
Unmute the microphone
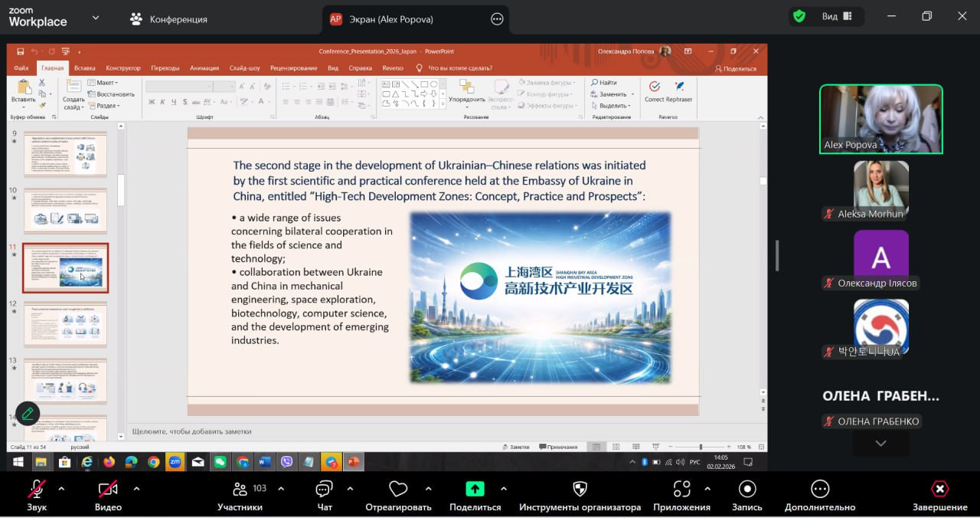(36, 489)
